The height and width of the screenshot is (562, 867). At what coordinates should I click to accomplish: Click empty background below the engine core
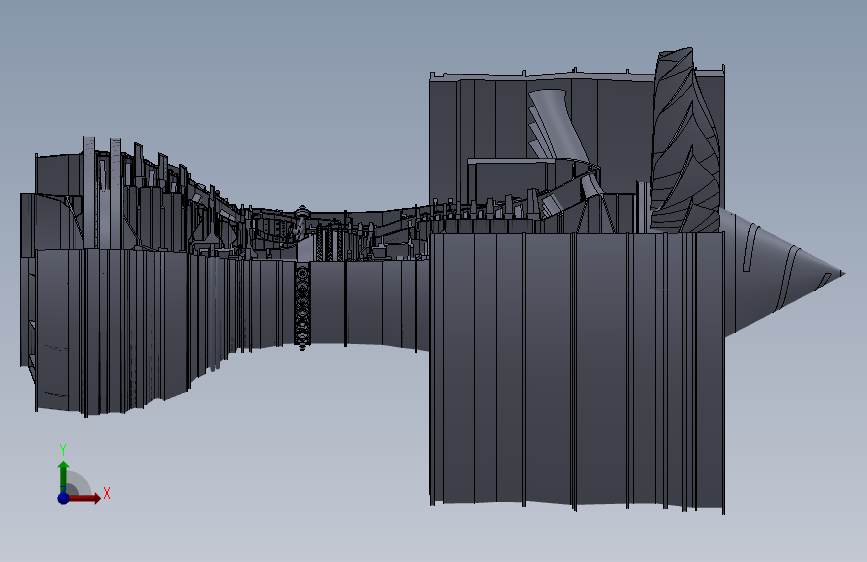pyautogui.click(x=310, y=443)
